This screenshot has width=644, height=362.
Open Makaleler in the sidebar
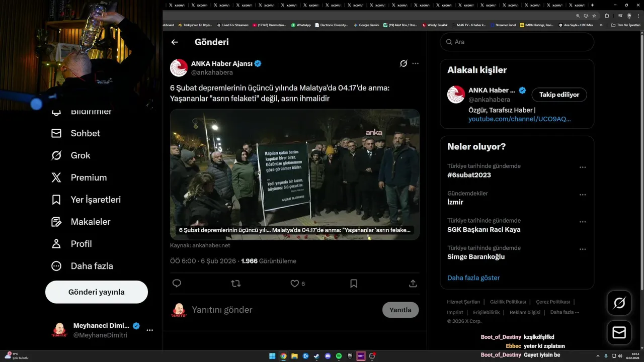tap(81, 222)
